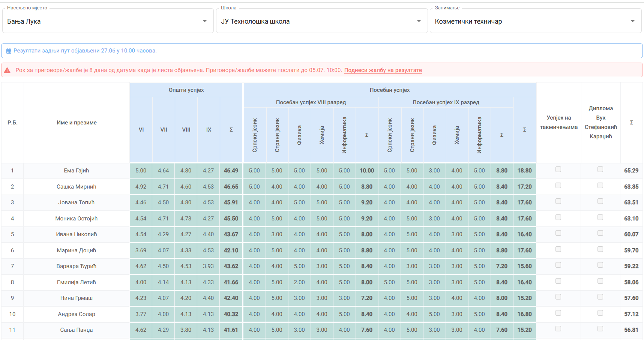Click the Општи успјех column group header
644x340 pixels.
pyautogui.click(x=186, y=90)
